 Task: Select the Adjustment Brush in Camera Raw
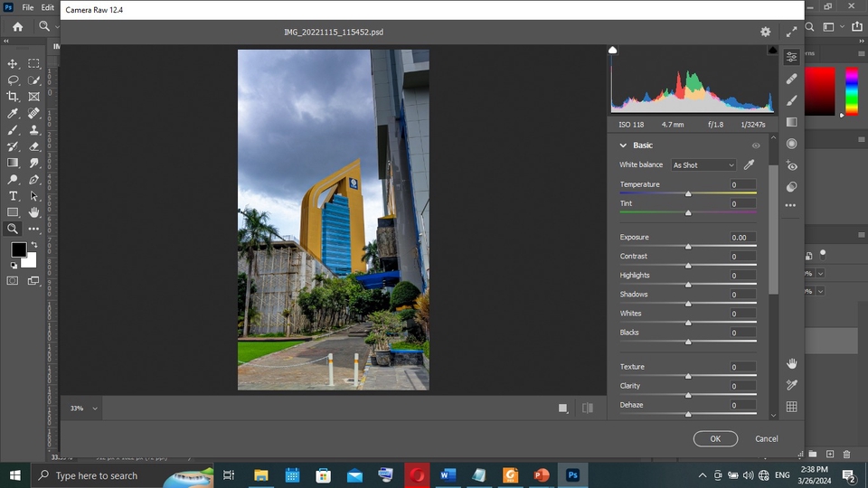pos(792,100)
